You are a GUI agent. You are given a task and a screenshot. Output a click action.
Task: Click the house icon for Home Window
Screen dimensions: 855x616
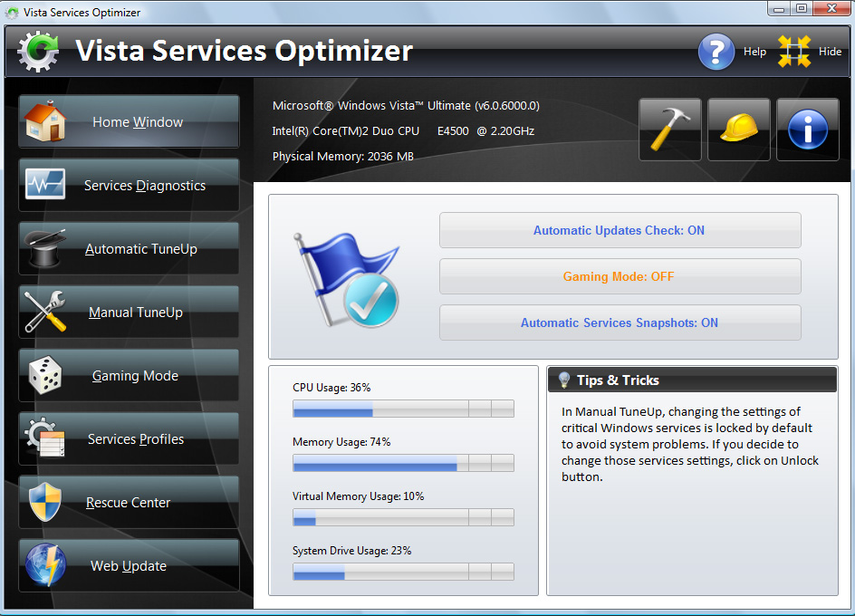coord(45,121)
